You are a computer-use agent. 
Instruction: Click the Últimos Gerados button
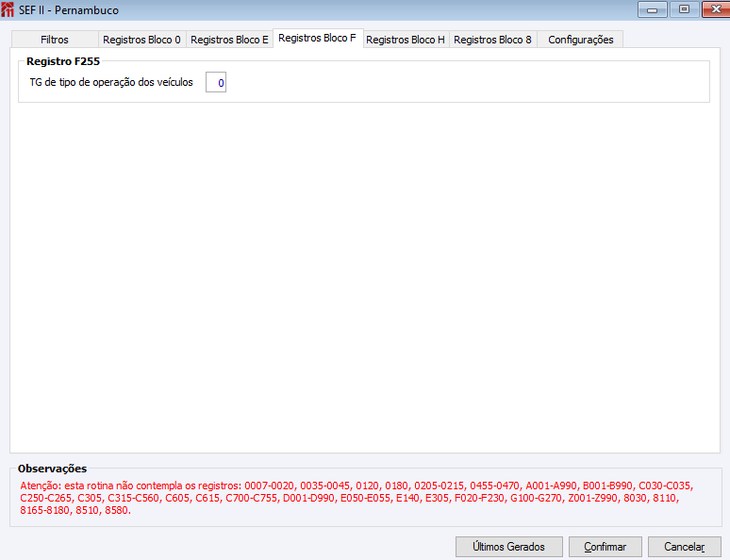(509, 547)
